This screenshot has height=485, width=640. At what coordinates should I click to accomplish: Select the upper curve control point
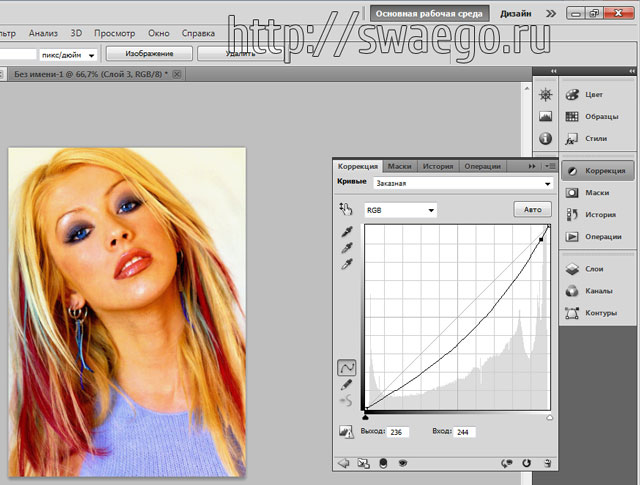[x=541, y=240]
